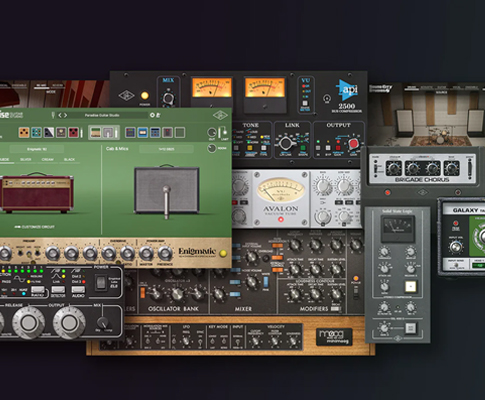The width and height of the screenshot is (485, 400).
Task: Open the settings gear in Paradise header
Action: [152, 115]
